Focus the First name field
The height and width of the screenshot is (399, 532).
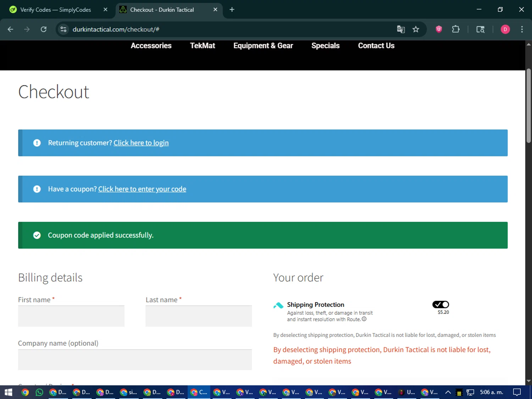(x=71, y=316)
